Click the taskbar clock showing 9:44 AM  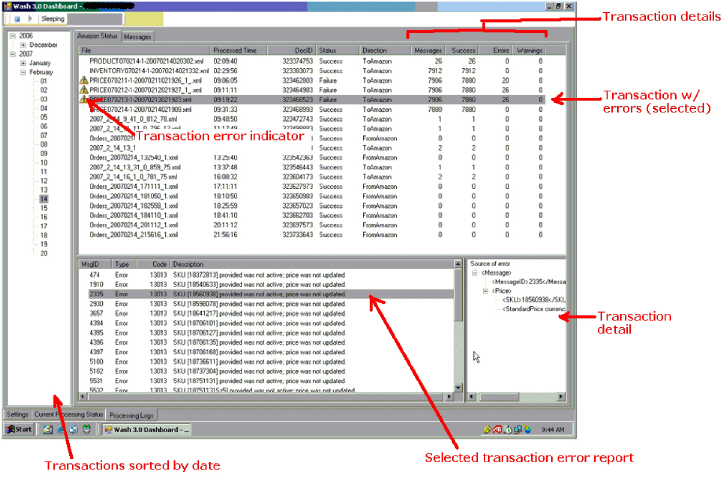click(552, 430)
